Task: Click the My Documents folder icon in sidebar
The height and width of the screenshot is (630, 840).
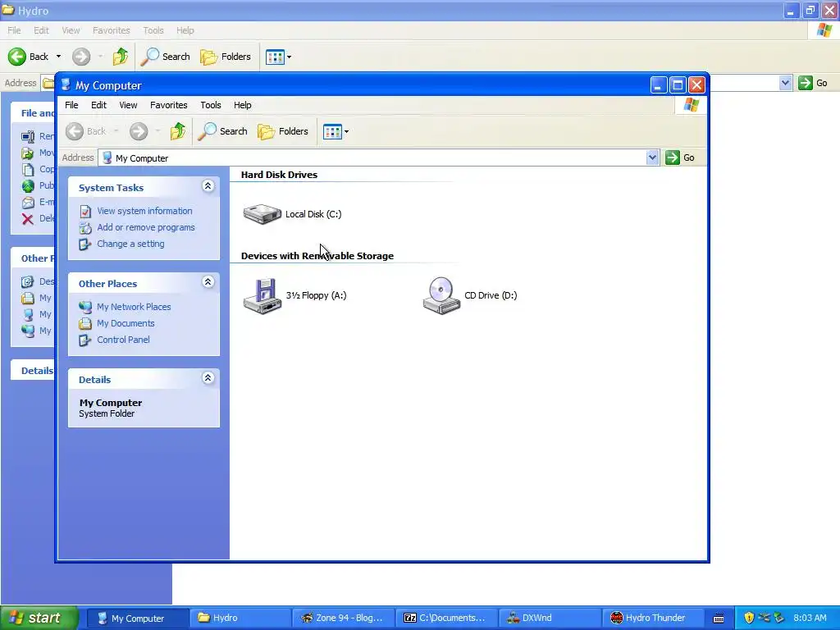Action: (85, 323)
